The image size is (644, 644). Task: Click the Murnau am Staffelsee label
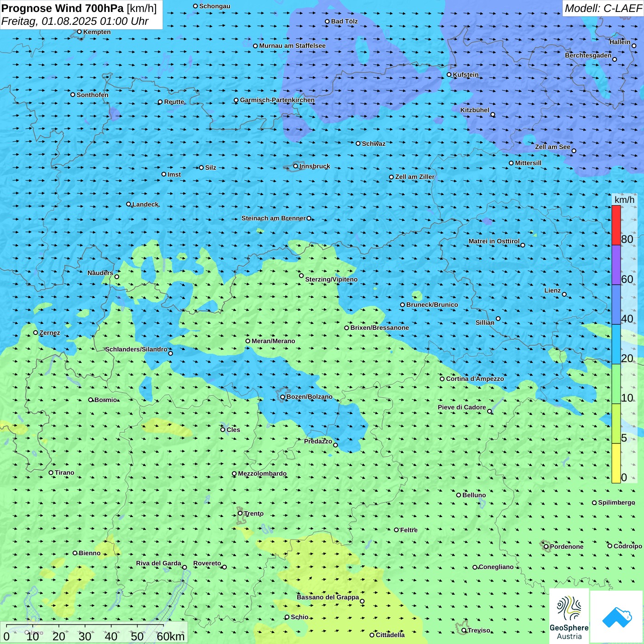click(292, 46)
